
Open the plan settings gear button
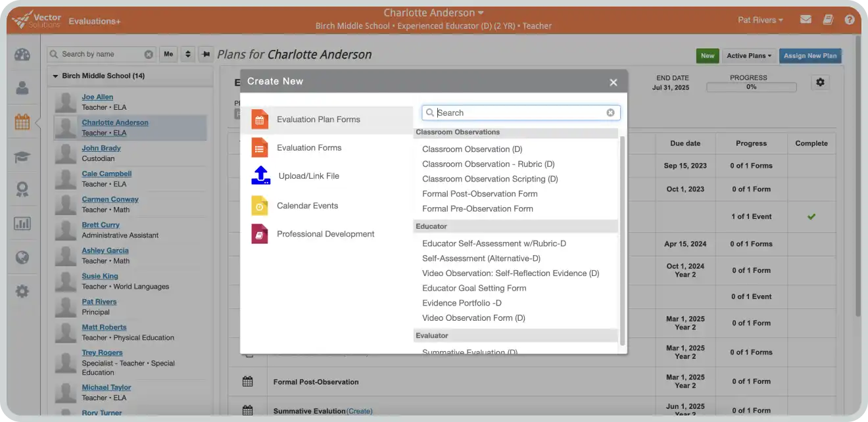click(x=819, y=82)
